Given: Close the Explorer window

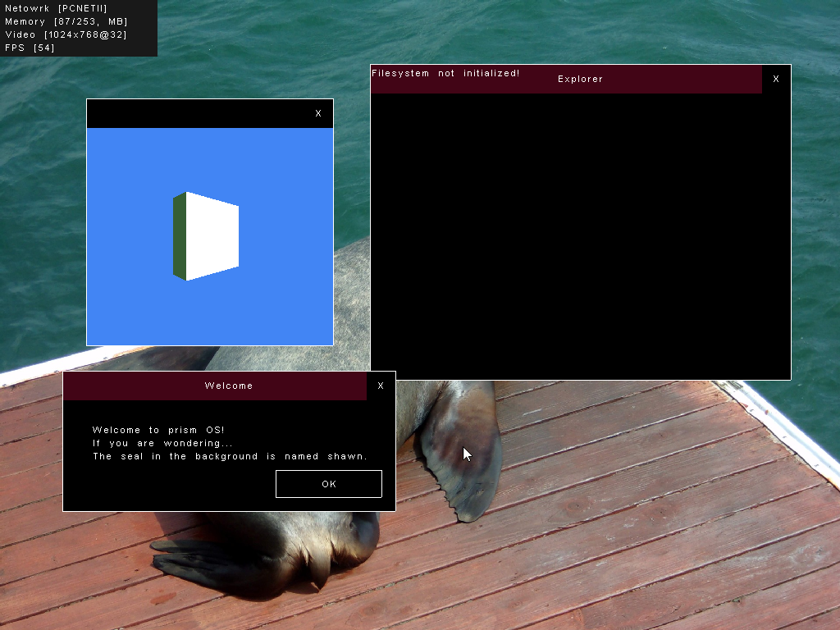Looking at the screenshot, I should pyautogui.click(x=775, y=79).
